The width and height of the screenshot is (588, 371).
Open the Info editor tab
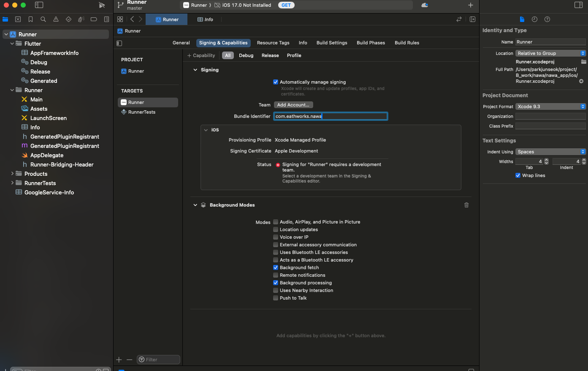tap(205, 19)
